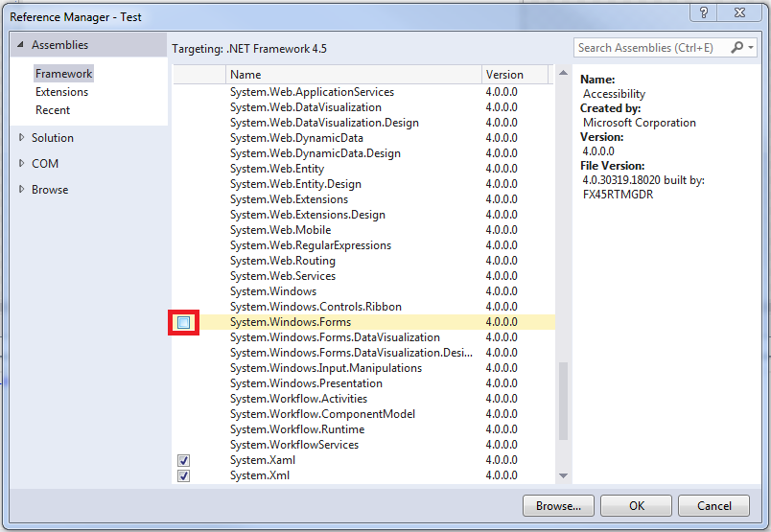Select System.Windows.Controls.Ribbon row
Viewport: 771px width, 532px height.
pyautogui.click(x=363, y=307)
